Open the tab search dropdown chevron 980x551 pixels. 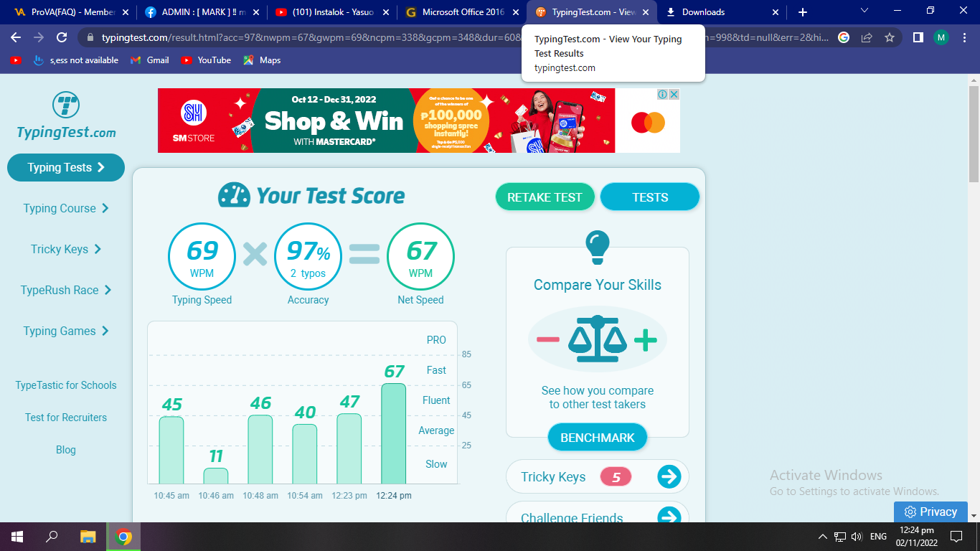[x=864, y=11]
